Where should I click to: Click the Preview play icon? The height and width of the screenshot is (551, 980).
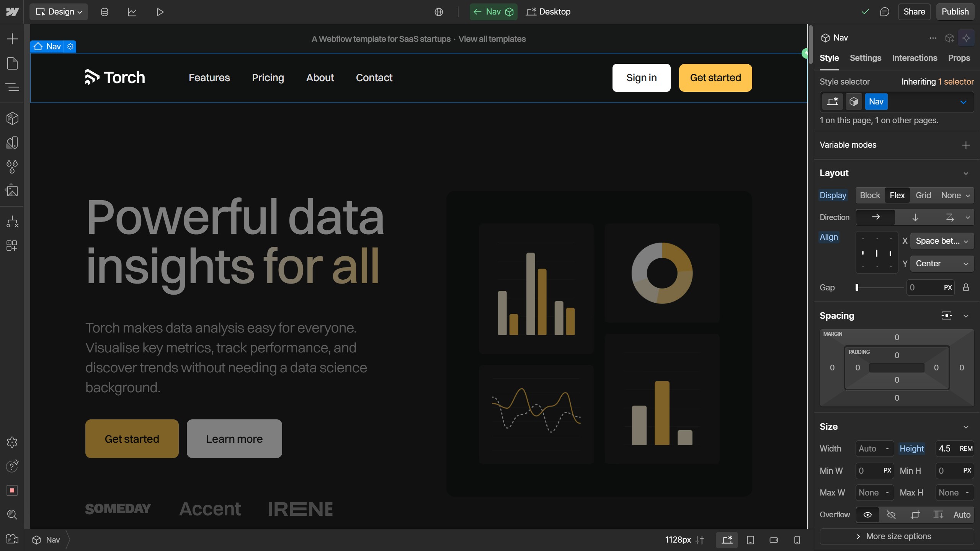[160, 12]
